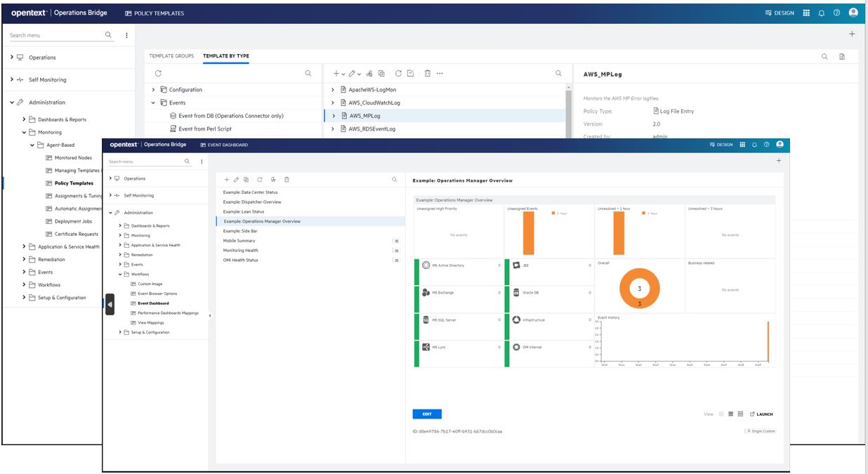Delete the selected AWS_MPLog policy template
This screenshot has height=474, width=868.
click(428, 72)
